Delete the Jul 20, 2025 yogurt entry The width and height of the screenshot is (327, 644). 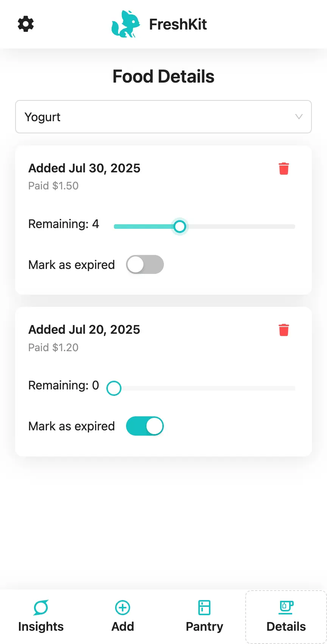[x=284, y=330]
